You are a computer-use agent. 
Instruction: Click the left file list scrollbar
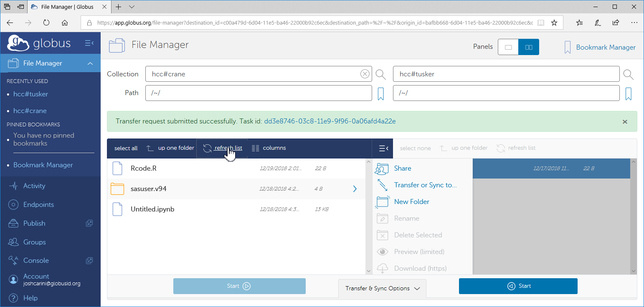(x=368, y=216)
